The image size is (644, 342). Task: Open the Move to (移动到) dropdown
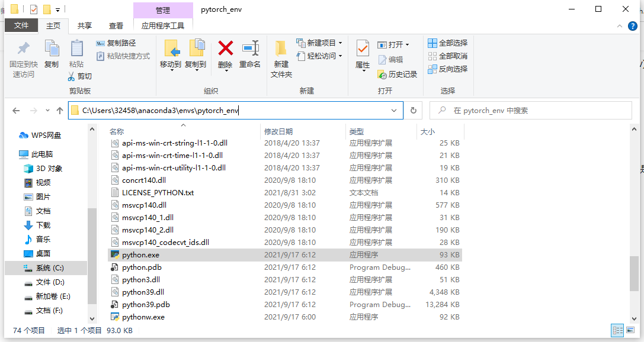click(x=171, y=70)
